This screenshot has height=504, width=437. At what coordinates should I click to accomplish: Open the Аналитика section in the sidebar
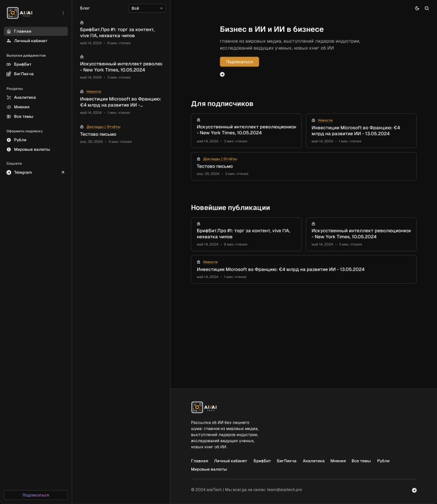tap(36, 98)
